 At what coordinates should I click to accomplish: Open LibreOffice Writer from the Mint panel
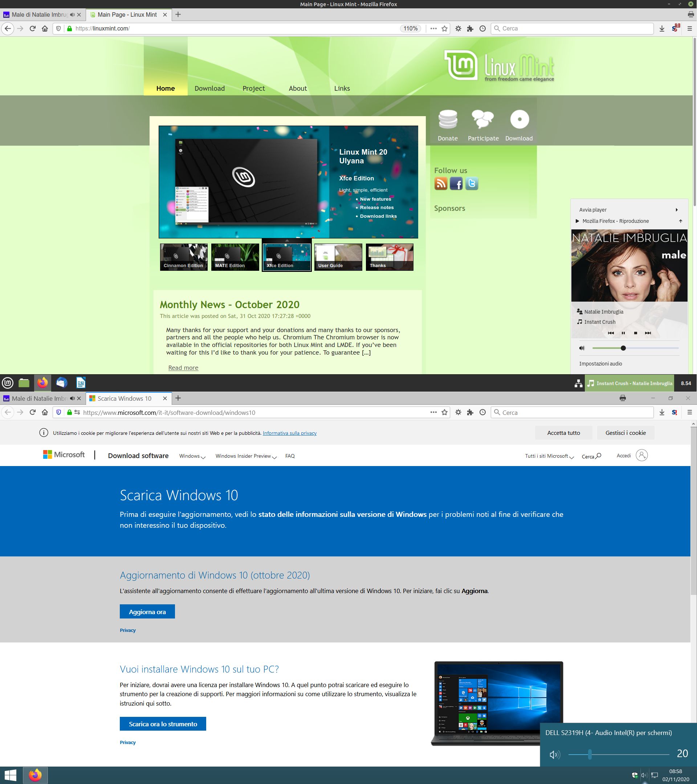point(81,383)
